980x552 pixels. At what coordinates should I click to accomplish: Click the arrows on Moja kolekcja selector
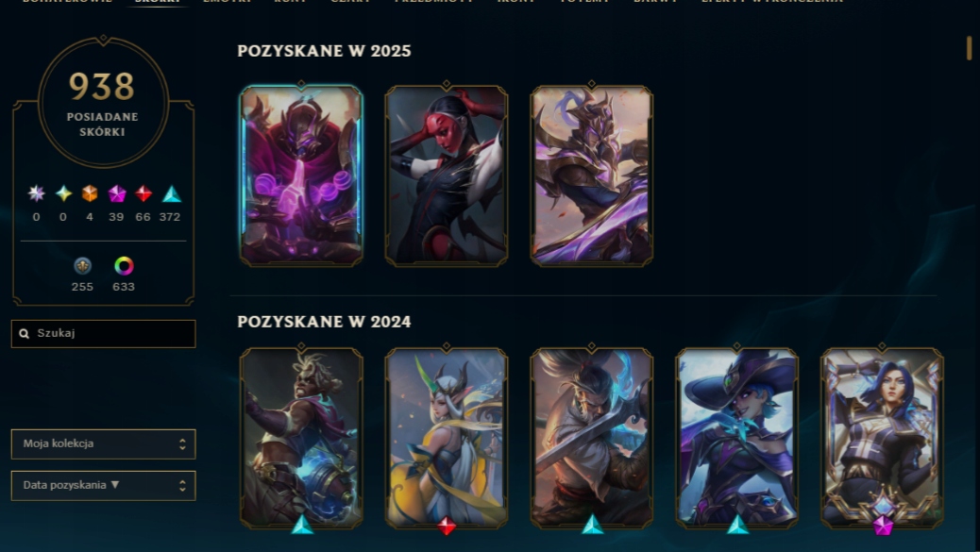[x=182, y=444]
